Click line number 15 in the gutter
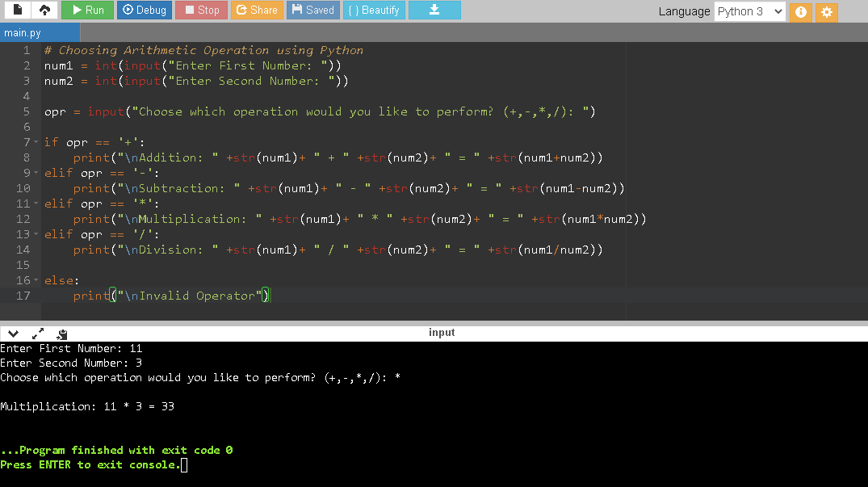The width and height of the screenshot is (868, 487). point(23,265)
